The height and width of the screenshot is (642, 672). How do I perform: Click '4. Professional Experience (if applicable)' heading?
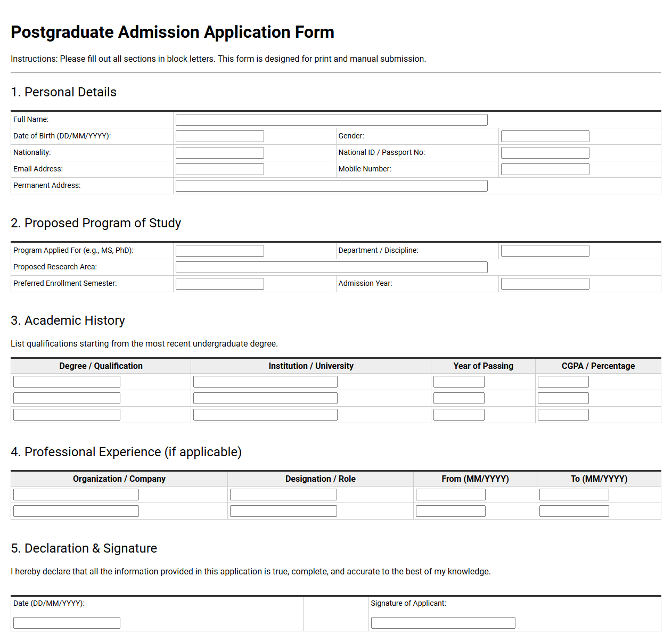click(126, 452)
